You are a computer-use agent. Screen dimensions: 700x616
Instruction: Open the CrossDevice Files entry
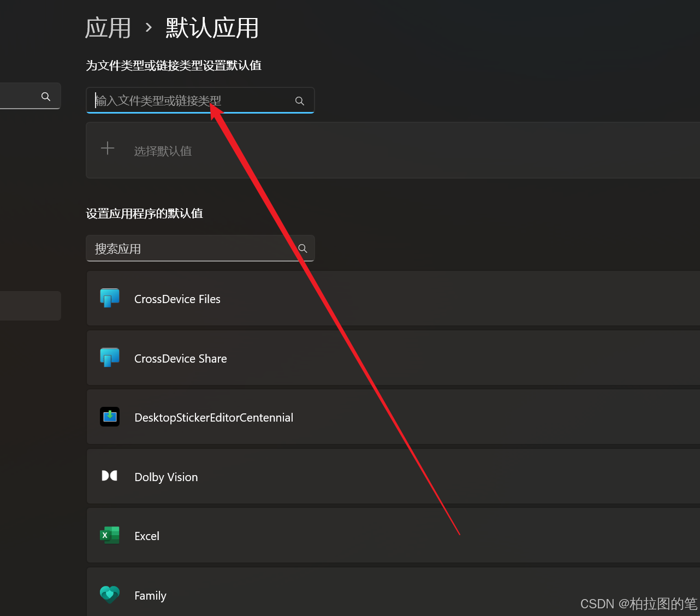tap(393, 299)
